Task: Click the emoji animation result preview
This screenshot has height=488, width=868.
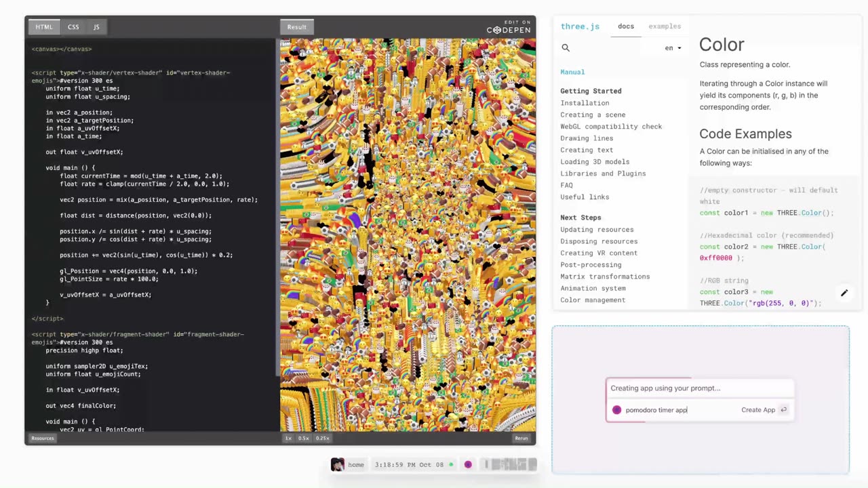Action: pyautogui.click(x=408, y=235)
